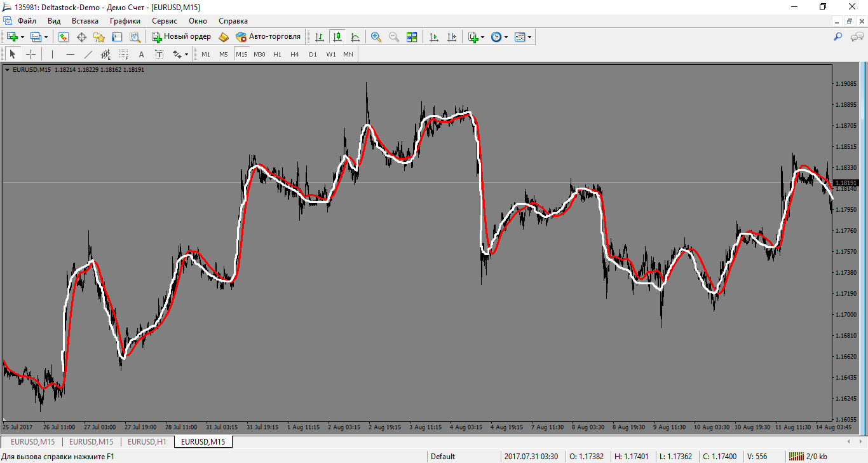Open the Indicators dropdown arrow

pyautogui.click(x=483, y=37)
